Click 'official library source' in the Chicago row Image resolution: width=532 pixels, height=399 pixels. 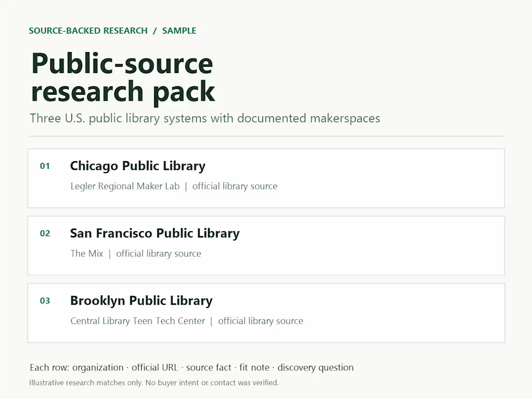235,186
